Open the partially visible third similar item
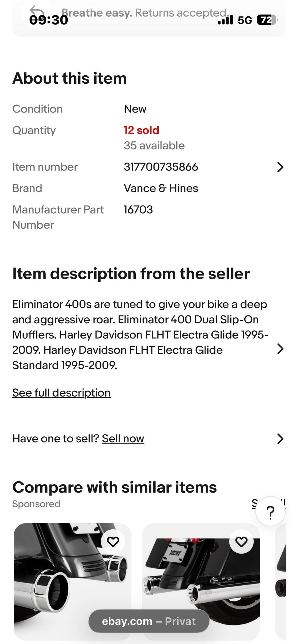 click(281, 582)
